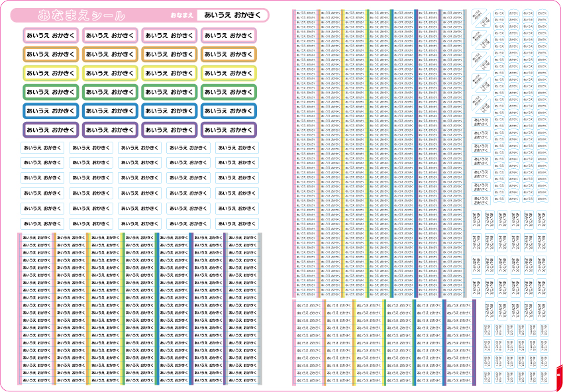Click the leftmost yellow-bordered large name sticker
Screen dimensions: 563x392
point(50,73)
